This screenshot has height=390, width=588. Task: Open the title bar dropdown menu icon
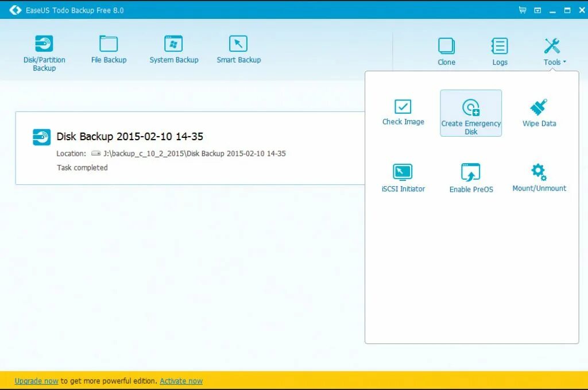pos(537,10)
